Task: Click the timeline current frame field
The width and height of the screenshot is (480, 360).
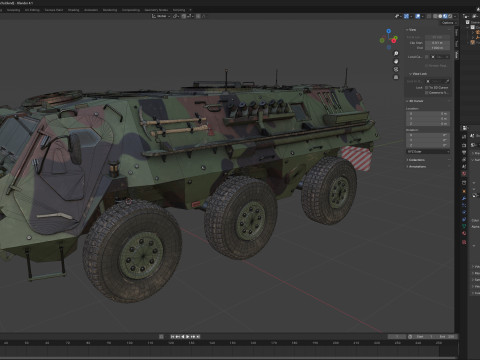Action: pos(397,337)
